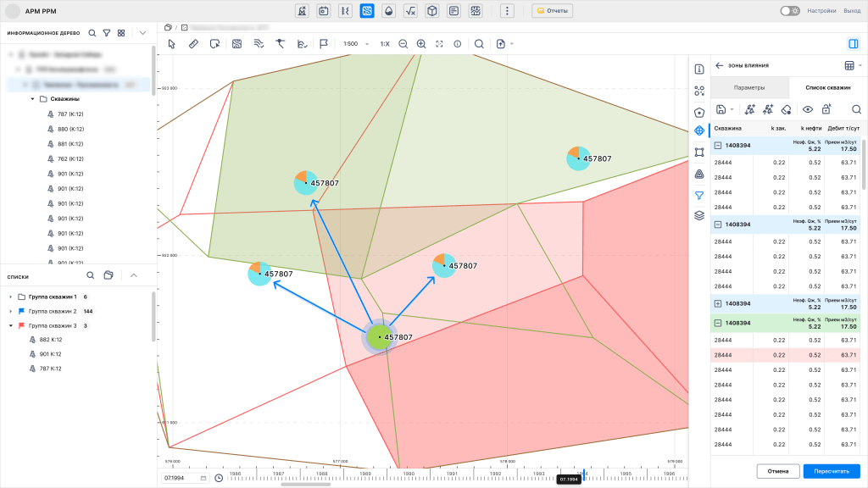Click the flag marker tool

pyautogui.click(x=324, y=43)
